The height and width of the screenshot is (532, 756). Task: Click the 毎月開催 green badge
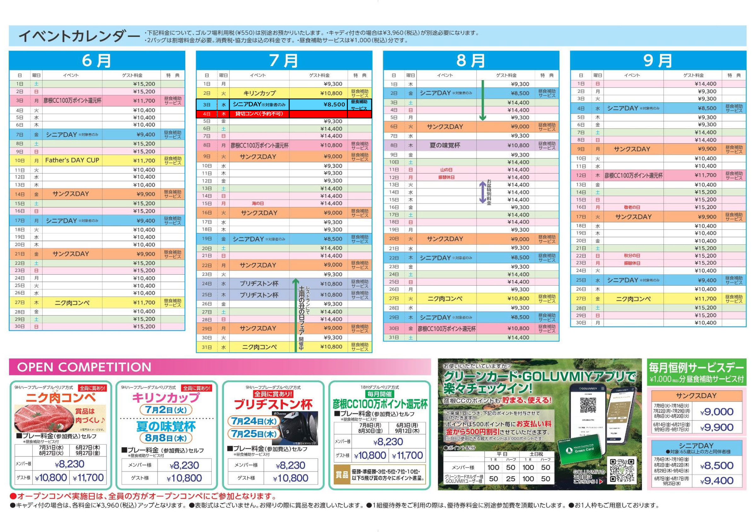coord(380,394)
